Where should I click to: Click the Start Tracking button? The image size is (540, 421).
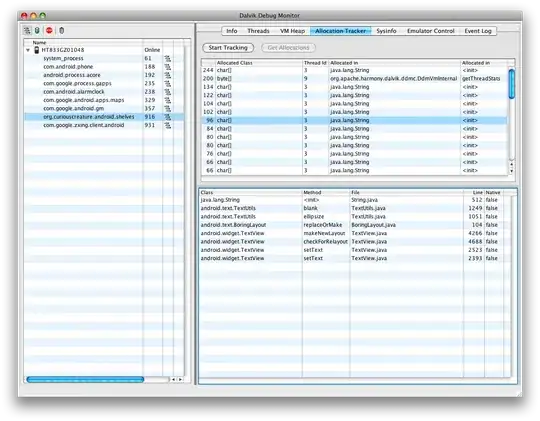click(228, 48)
